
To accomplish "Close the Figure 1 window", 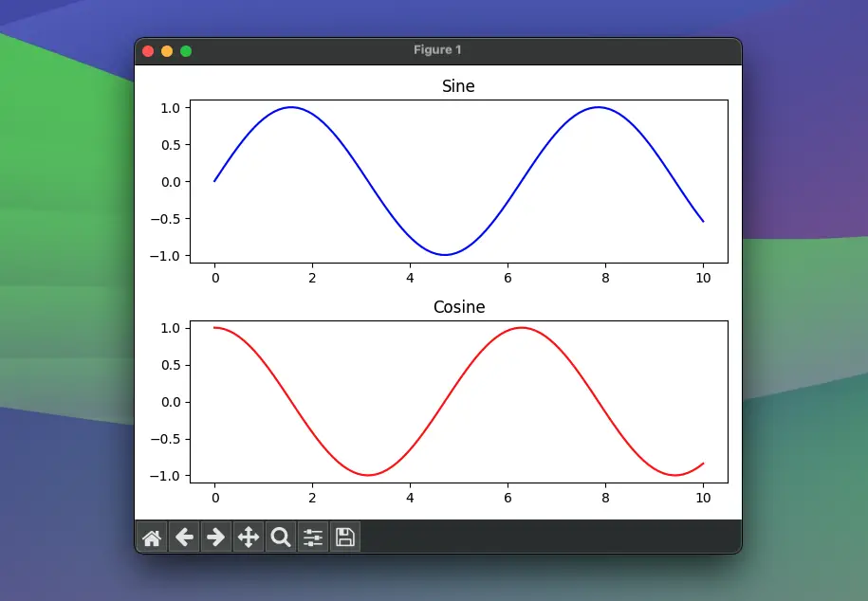I will pos(148,51).
